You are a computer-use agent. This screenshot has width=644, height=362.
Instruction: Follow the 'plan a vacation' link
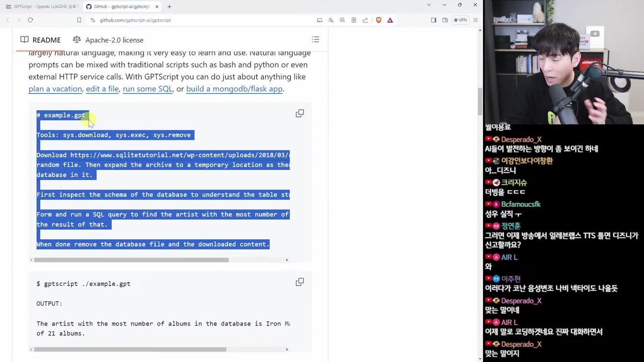click(x=55, y=89)
